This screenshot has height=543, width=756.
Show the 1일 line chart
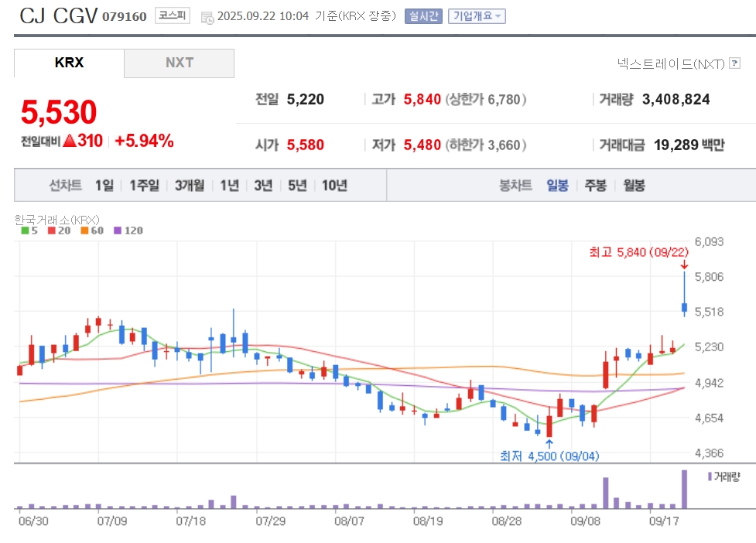(x=104, y=186)
